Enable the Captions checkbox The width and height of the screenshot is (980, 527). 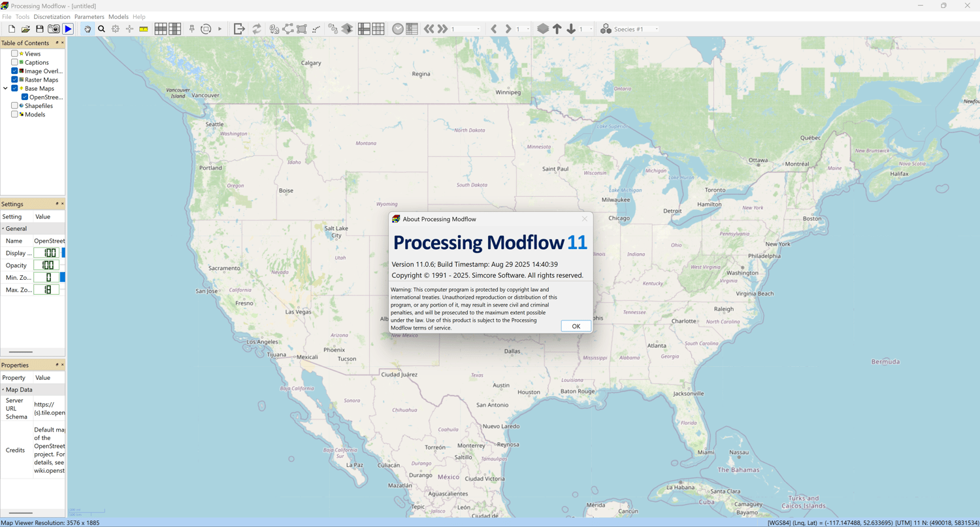click(x=14, y=62)
